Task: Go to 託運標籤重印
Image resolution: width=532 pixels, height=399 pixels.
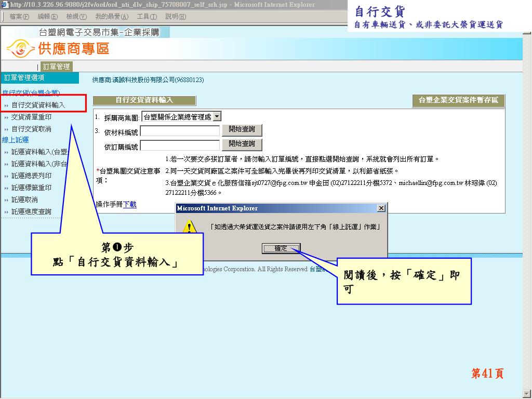Action: tap(31, 188)
